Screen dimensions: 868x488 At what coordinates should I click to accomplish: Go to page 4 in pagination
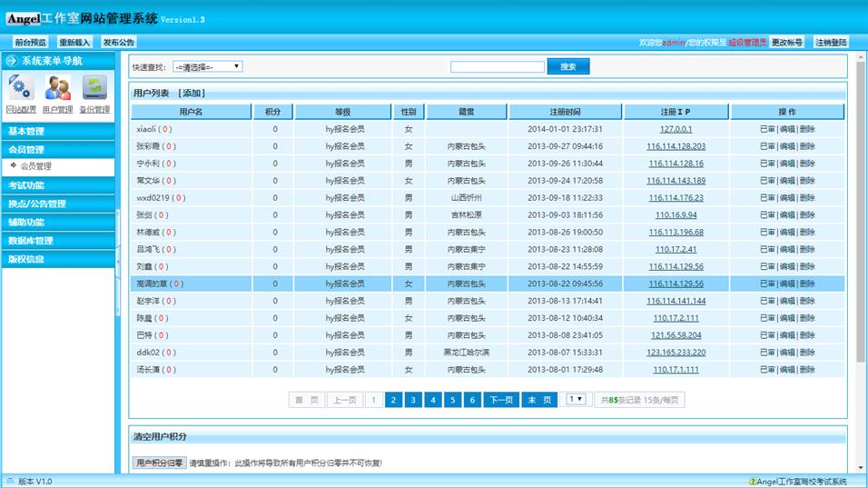pyautogui.click(x=433, y=400)
